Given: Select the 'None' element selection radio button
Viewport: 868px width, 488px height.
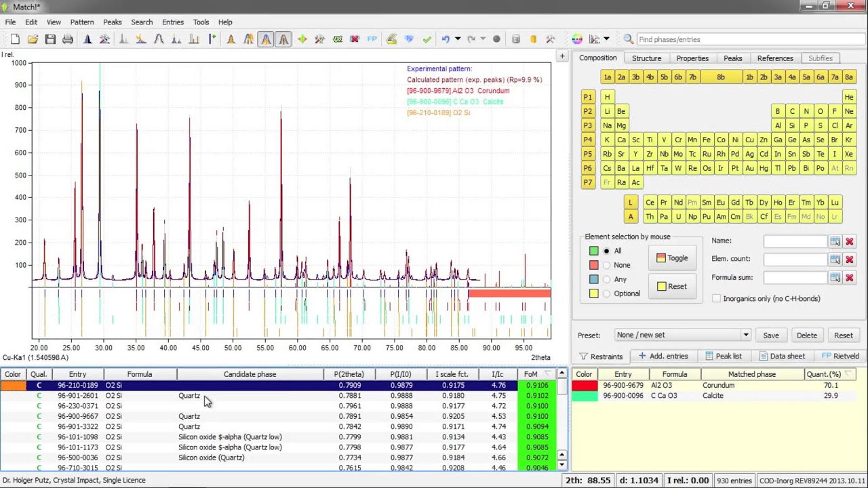Looking at the screenshot, I should [x=607, y=265].
